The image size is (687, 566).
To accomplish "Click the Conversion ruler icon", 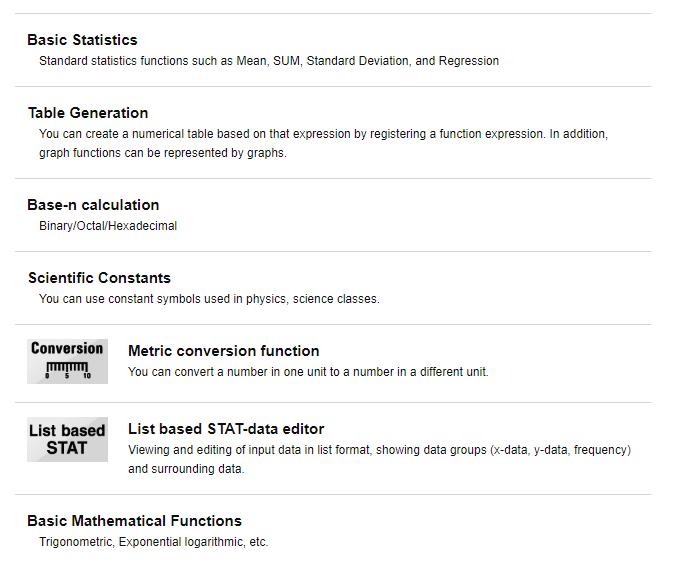I will (x=67, y=361).
